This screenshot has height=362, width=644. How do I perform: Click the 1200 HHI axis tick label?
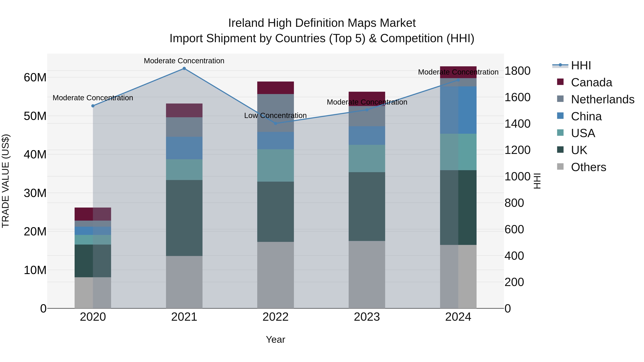(x=518, y=150)
